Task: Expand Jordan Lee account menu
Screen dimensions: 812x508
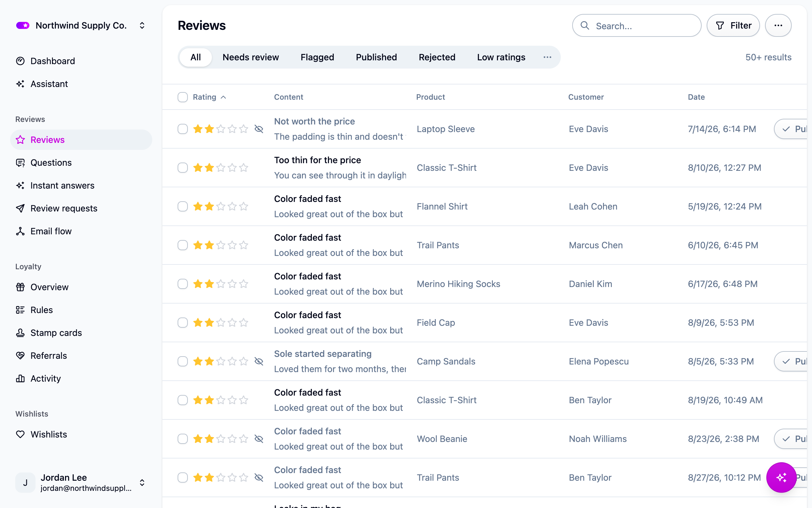Action: coord(81,483)
